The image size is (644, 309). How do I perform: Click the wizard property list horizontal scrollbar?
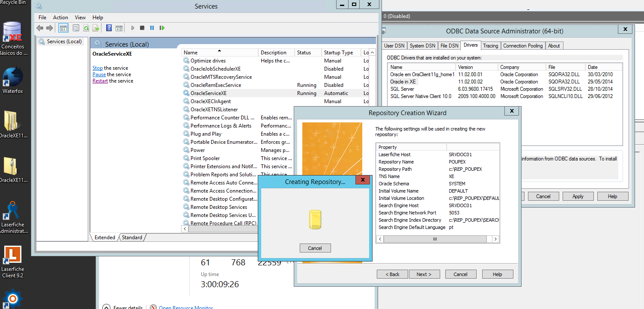point(435,239)
